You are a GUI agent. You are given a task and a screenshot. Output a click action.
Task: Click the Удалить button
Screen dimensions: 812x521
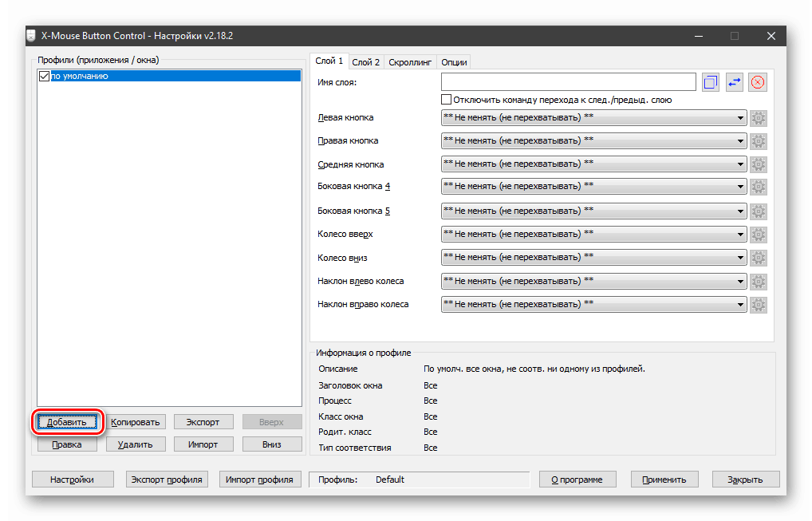coord(136,444)
